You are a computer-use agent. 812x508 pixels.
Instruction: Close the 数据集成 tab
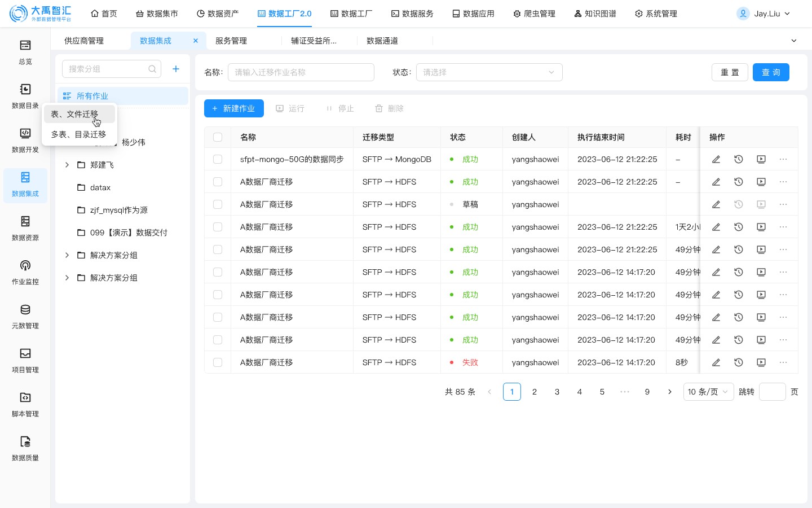click(196, 41)
